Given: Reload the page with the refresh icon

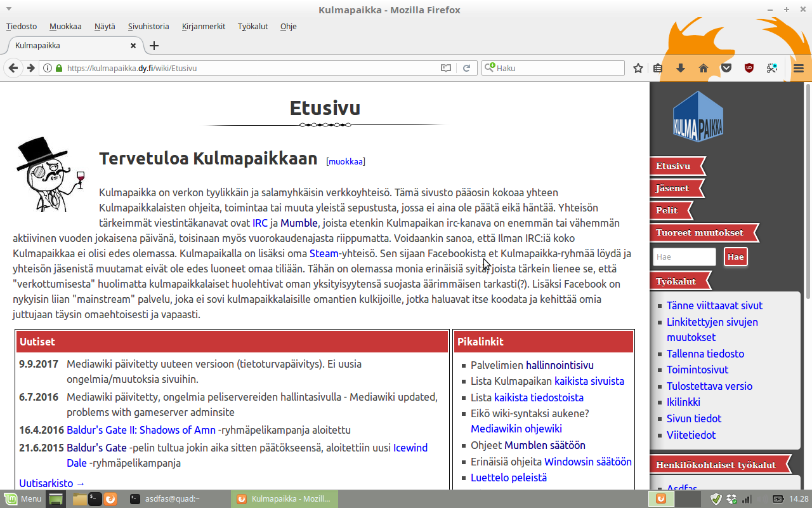Looking at the screenshot, I should (466, 68).
